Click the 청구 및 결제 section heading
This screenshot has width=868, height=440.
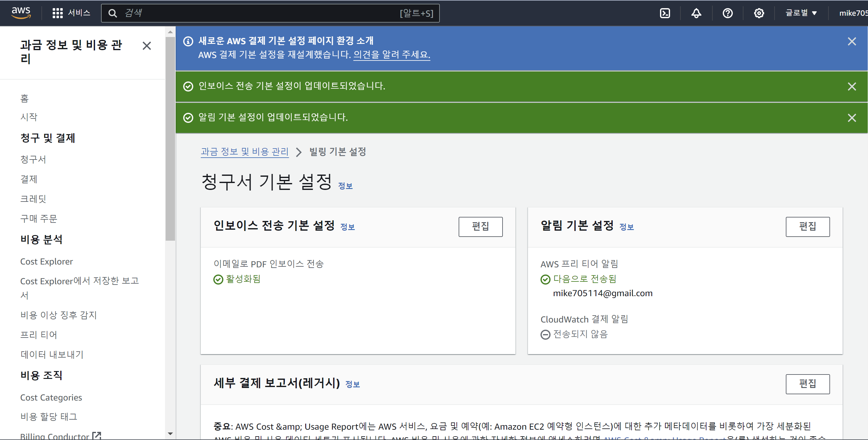(47, 138)
